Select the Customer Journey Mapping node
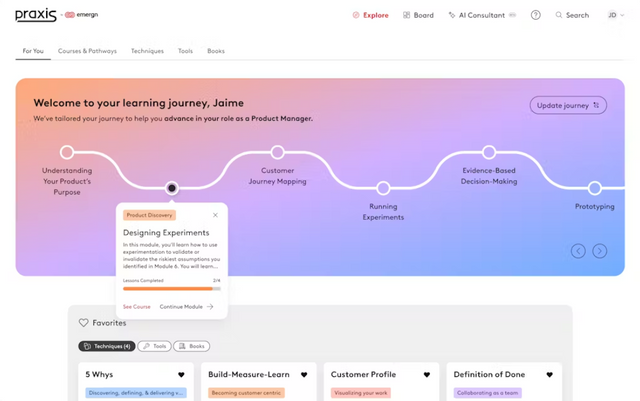This screenshot has height=401, width=640. pyautogui.click(x=278, y=152)
